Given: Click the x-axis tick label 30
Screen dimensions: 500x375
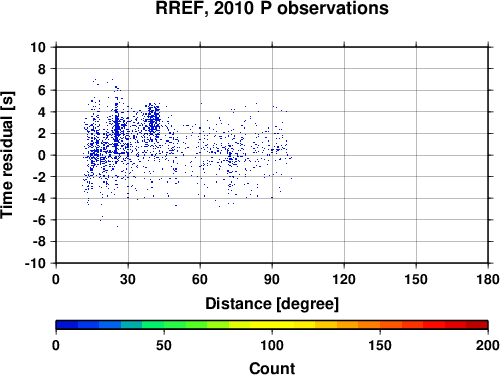Looking at the screenshot, I should 128,279.
